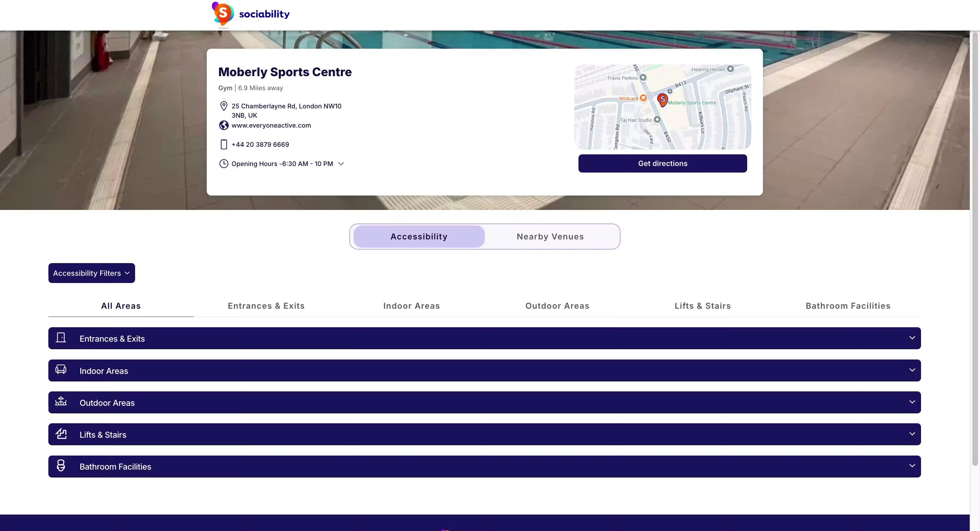Switch to the Nearby Venues toggle option
Image resolution: width=980 pixels, height=531 pixels.
point(550,237)
